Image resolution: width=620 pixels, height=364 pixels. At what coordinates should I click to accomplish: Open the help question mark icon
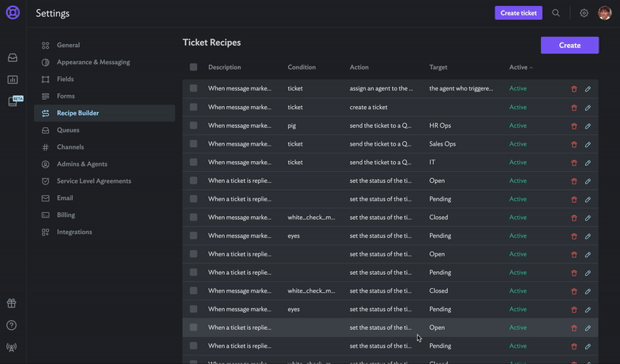coord(12,325)
